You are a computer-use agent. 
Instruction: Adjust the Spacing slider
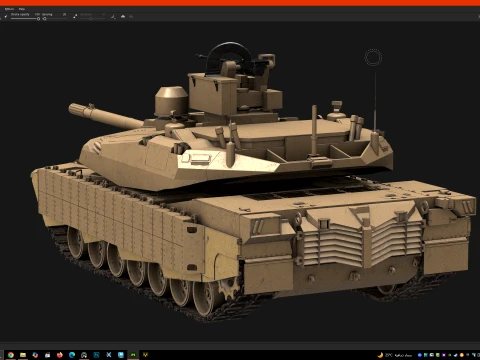tap(55, 19)
